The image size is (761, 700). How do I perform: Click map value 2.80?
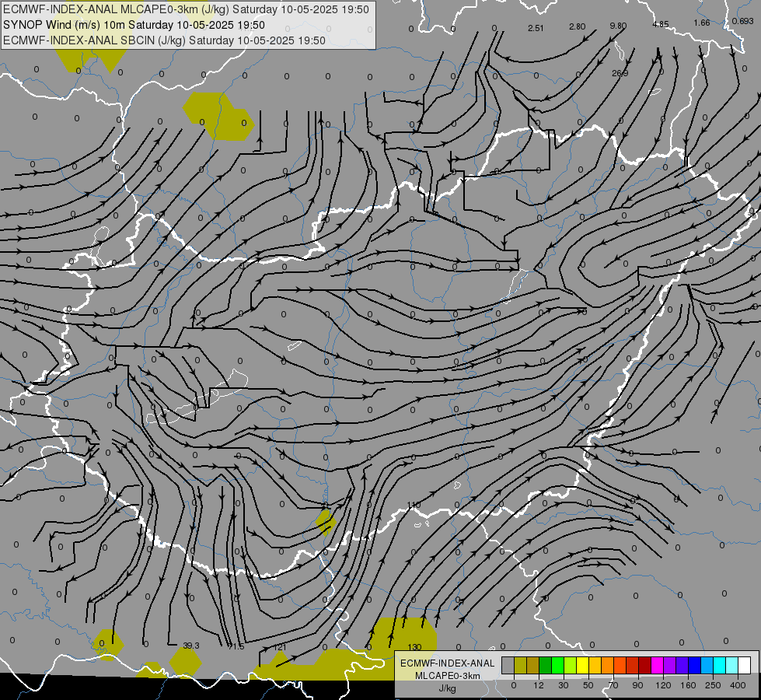577,26
